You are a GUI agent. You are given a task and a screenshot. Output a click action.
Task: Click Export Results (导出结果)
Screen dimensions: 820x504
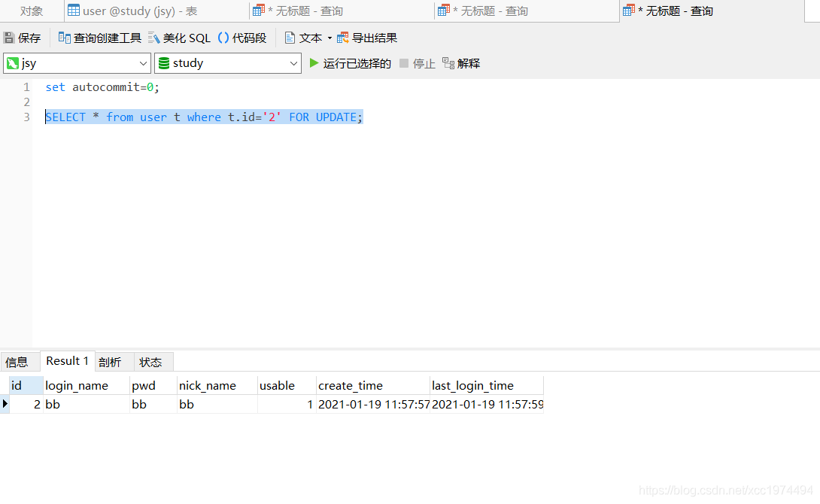367,38
